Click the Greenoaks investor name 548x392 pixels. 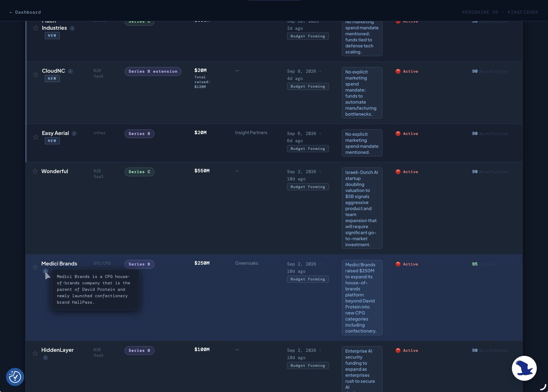tap(247, 263)
